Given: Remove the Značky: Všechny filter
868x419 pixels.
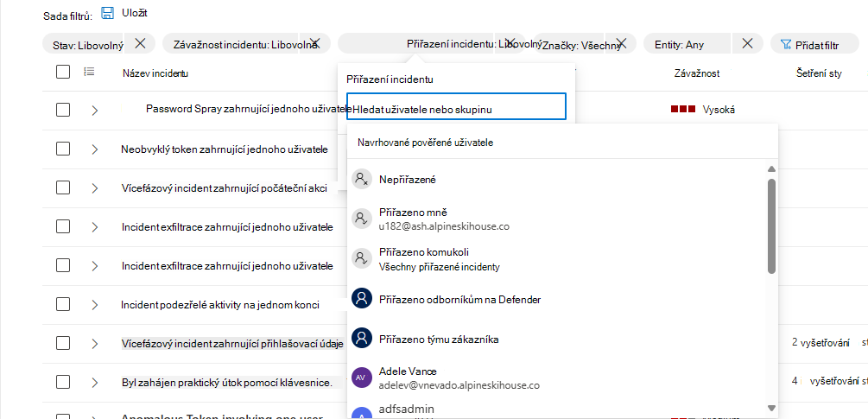Looking at the screenshot, I should click(x=622, y=43).
